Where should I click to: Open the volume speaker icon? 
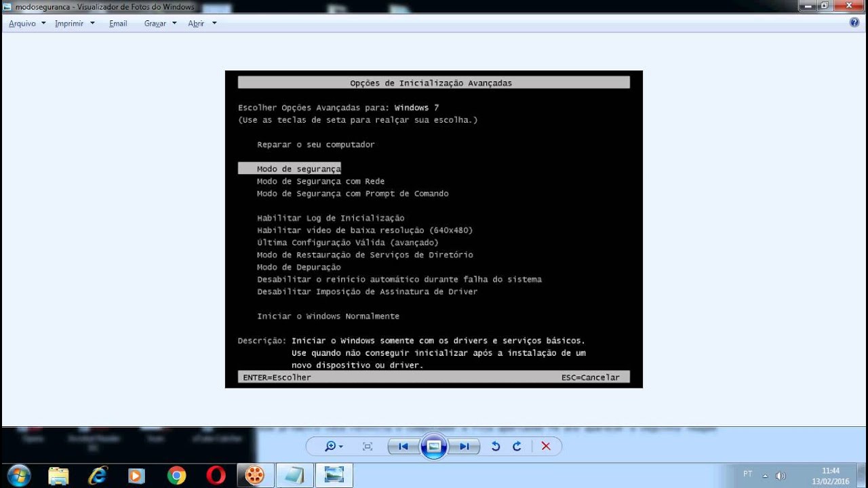(x=781, y=475)
